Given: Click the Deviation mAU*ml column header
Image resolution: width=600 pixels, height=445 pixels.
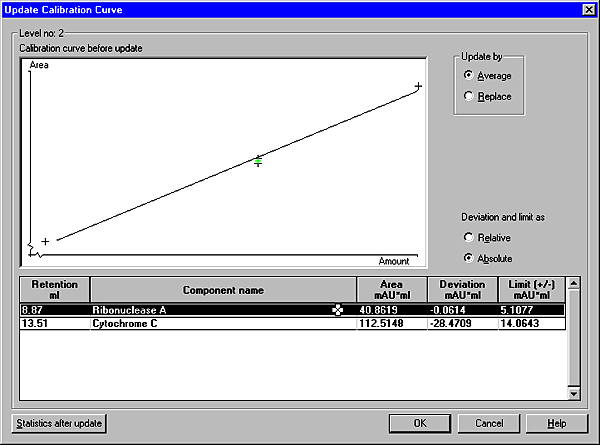Looking at the screenshot, I should click(x=462, y=290).
